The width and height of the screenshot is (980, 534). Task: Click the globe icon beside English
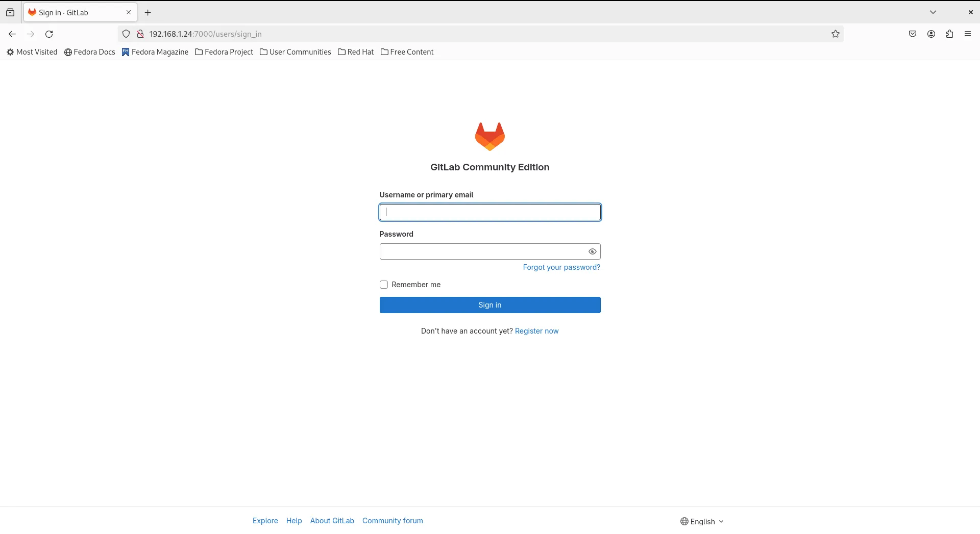pyautogui.click(x=684, y=521)
